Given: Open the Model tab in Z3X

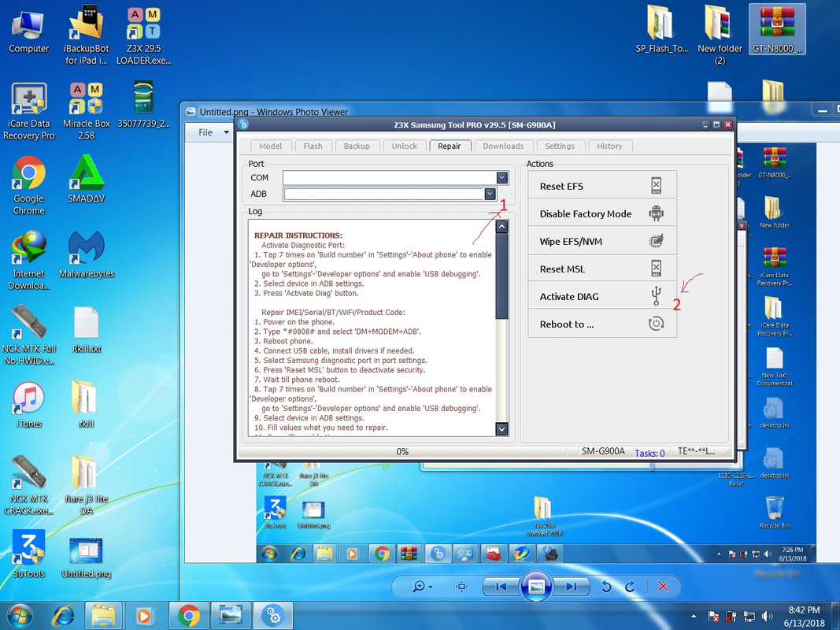Looking at the screenshot, I should [271, 146].
